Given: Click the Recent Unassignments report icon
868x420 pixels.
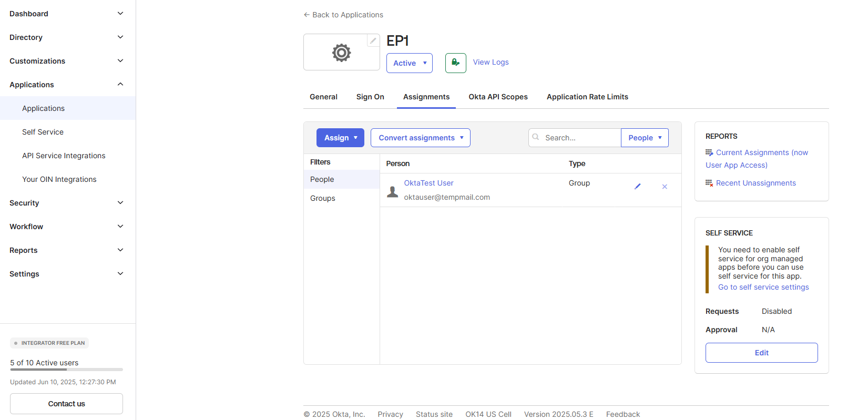Looking at the screenshot, I should click(x=709, y=183).
